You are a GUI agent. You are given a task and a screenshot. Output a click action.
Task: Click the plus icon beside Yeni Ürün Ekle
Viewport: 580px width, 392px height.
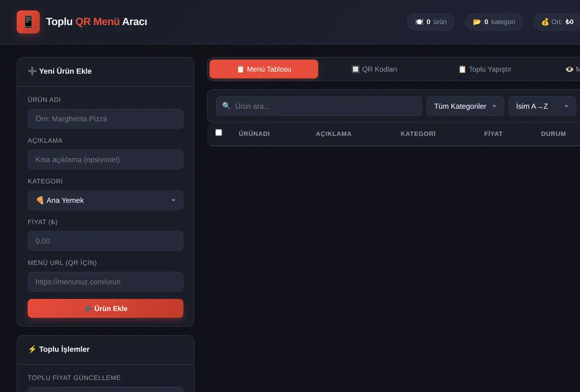tap(32, 71)
